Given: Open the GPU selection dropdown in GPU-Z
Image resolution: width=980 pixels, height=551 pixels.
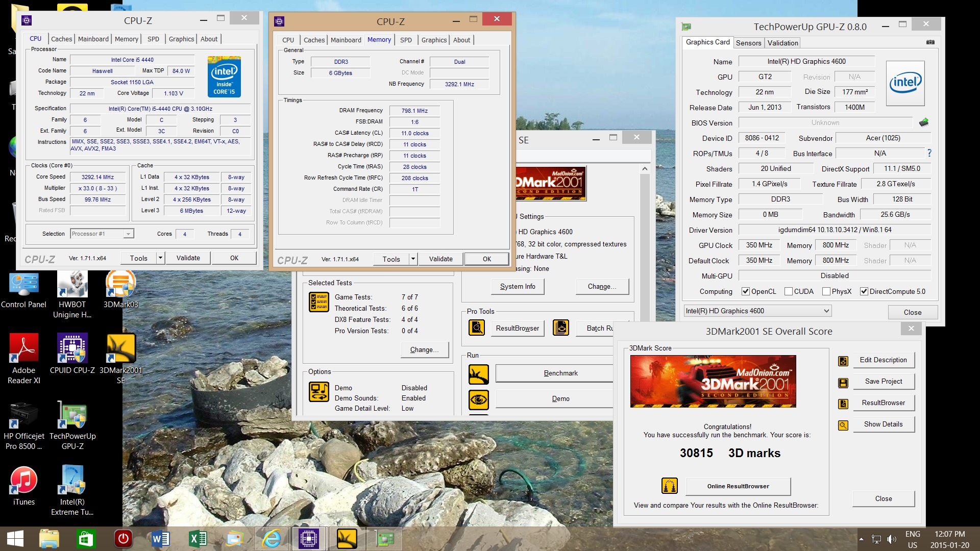Looking at the screenshot, I should point(757,311).
